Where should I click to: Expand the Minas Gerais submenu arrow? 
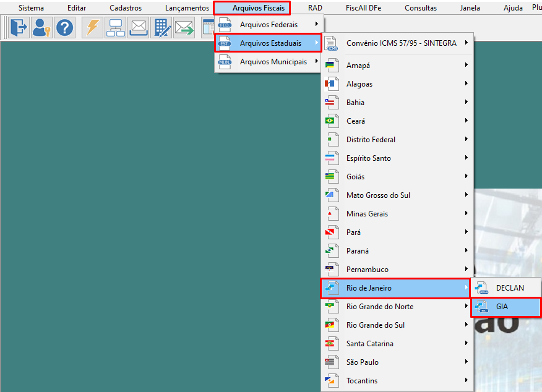467,213
